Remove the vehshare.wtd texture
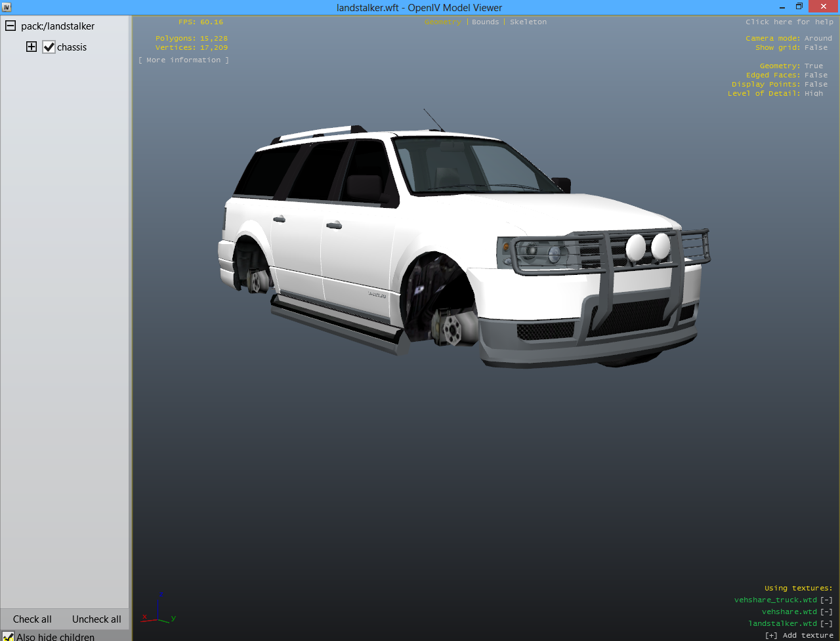Screen dimensions: 840x641 click(826, 612)
